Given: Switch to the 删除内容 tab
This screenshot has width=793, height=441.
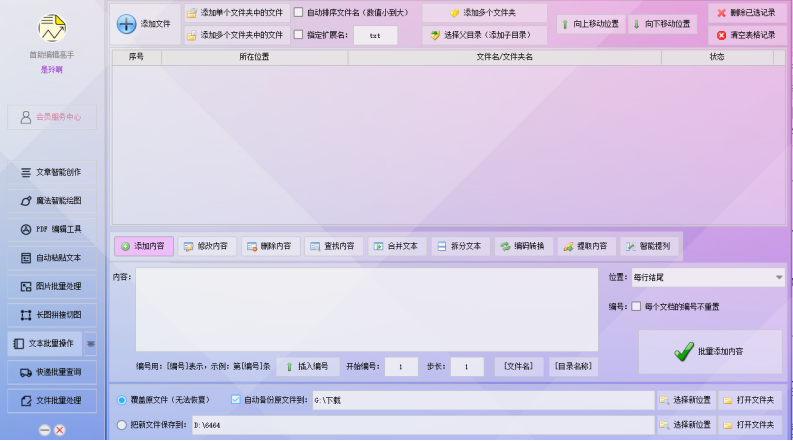Looking at the screenshot, I should [x=271, y=246].
